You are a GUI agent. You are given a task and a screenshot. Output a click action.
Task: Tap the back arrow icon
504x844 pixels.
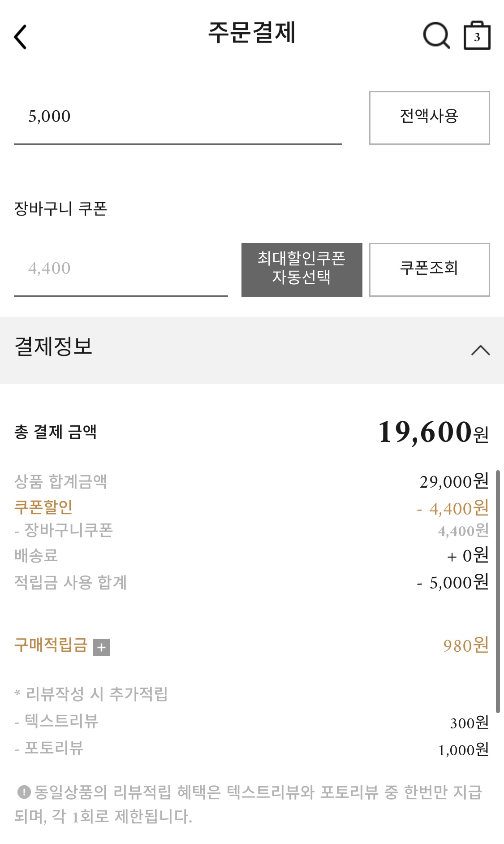pos(21,37)
